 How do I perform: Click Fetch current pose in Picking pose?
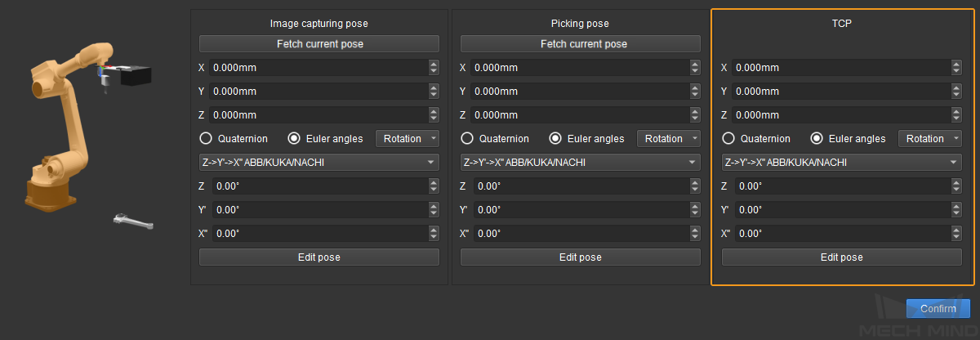click(580, 44)
